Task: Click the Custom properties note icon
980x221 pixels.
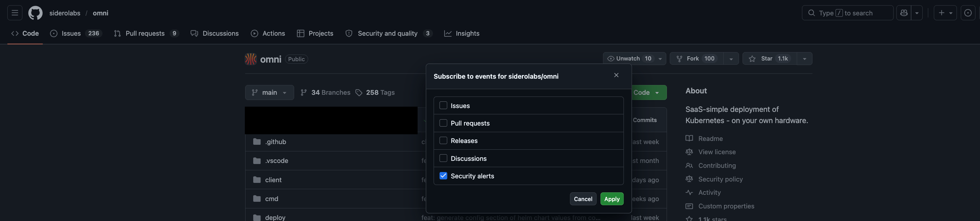Action: click(689, 206)
